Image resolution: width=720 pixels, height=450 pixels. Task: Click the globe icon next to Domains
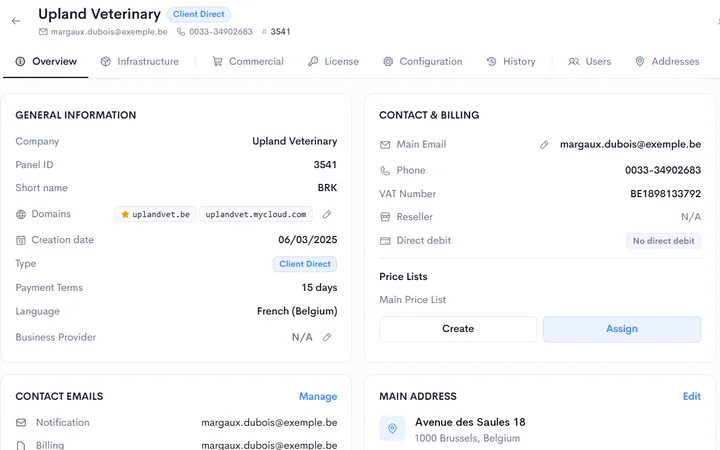(21, 214)
